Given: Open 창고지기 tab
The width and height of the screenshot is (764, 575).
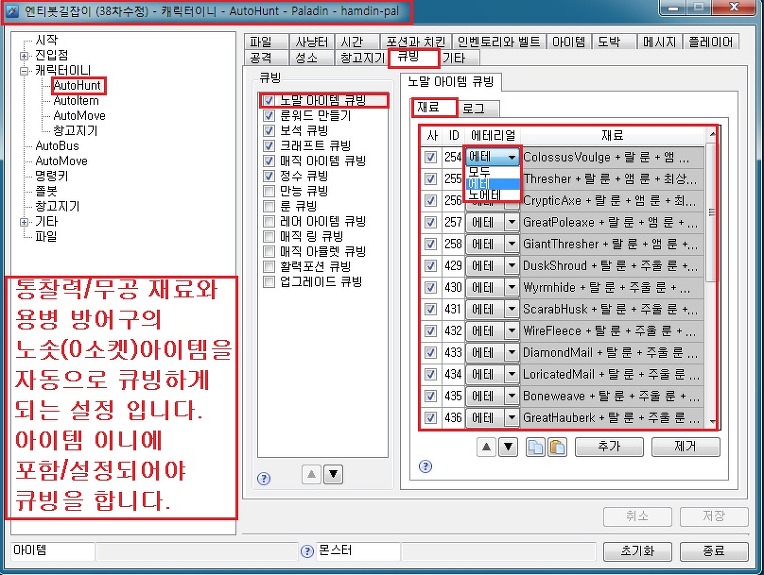Looking at the screenshot, I should coord(362,58).
